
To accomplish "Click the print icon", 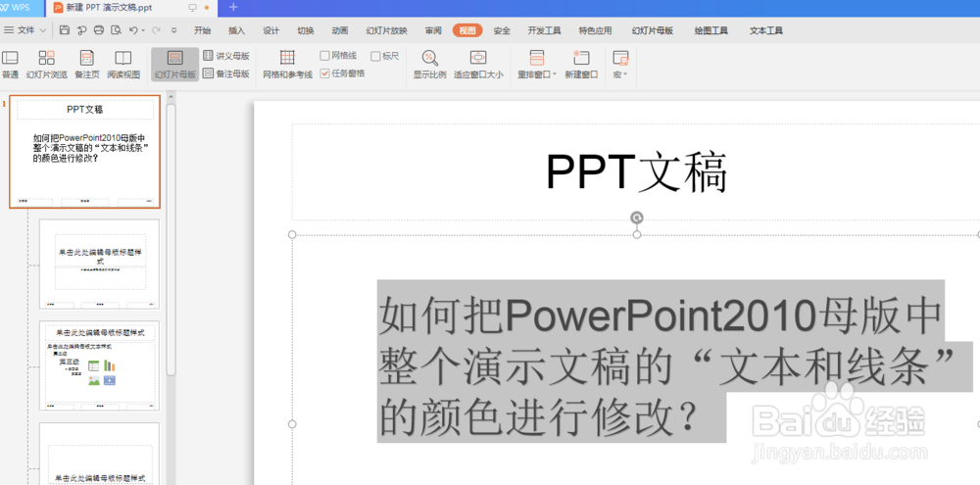I will click(x=99, y=30).
